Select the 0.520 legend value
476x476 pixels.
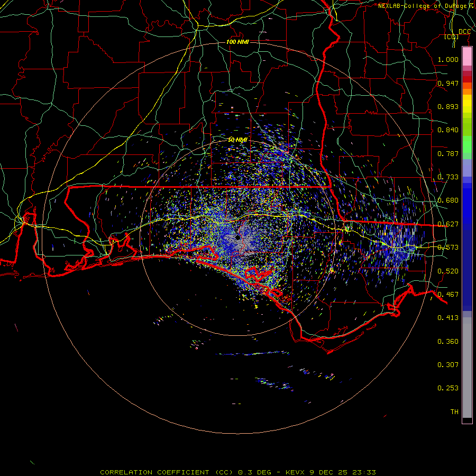point(448,271)
